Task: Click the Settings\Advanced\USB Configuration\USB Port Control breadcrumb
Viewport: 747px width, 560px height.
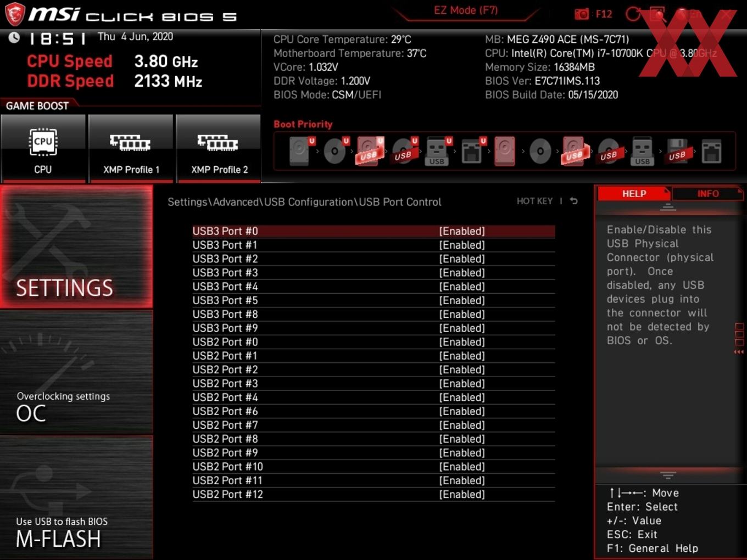Action: pyautogui.click(x=304, y=202)
